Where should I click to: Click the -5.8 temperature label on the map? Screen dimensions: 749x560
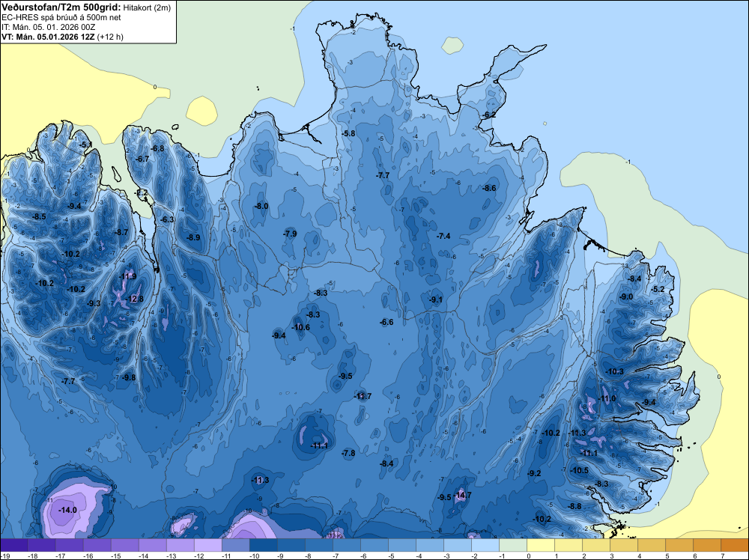click(349, 134)
